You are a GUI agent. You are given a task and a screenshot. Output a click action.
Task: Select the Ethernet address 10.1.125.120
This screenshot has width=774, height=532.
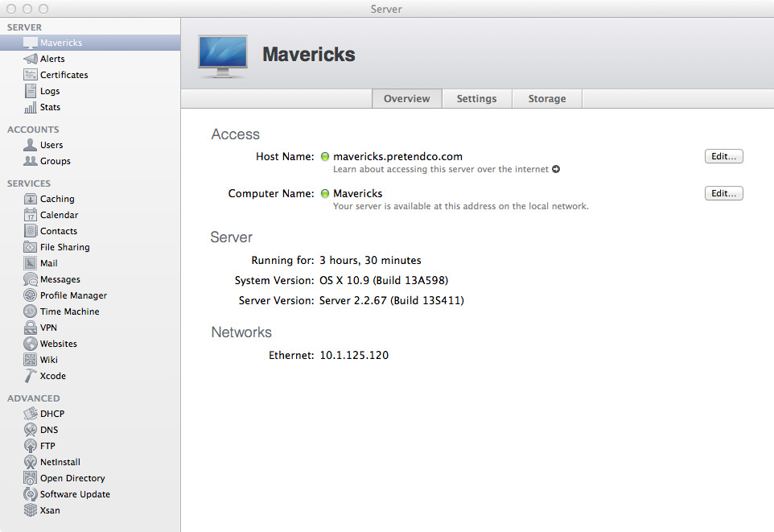(354, 355)
